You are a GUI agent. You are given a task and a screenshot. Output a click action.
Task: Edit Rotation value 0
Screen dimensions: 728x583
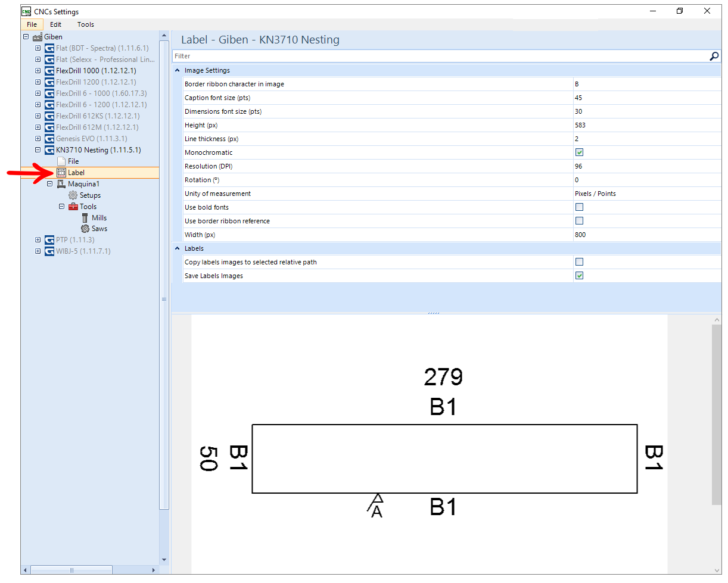point(647,180)
